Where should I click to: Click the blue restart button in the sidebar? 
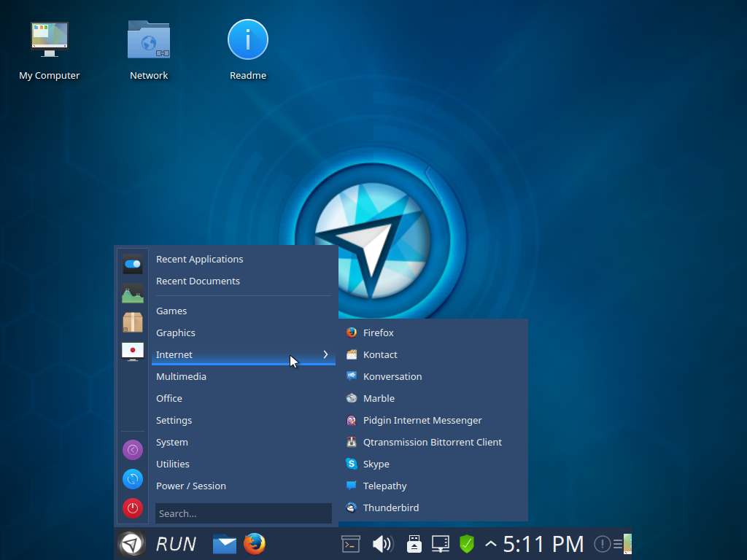point(133,479)
